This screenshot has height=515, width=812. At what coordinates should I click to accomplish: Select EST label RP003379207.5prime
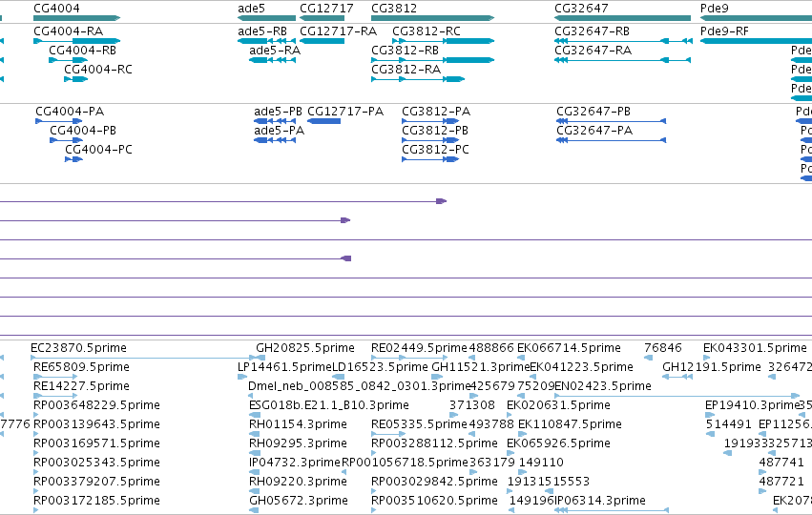(x=96, y=482)
